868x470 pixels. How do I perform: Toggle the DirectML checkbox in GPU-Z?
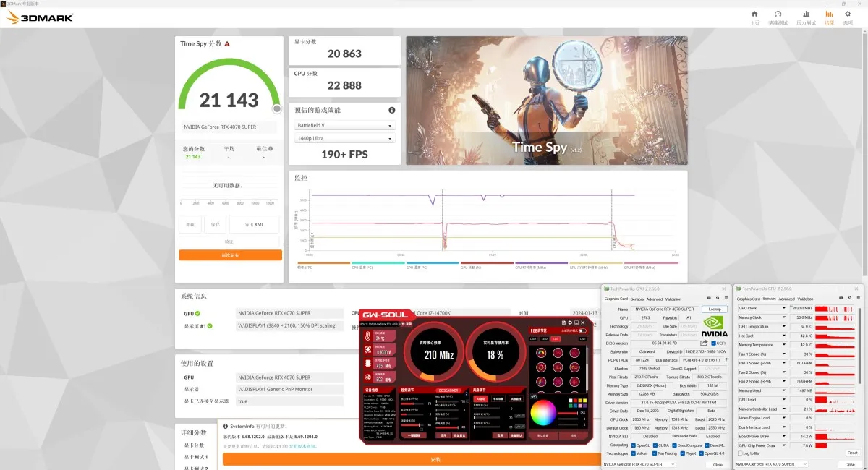tap(707, 445)
